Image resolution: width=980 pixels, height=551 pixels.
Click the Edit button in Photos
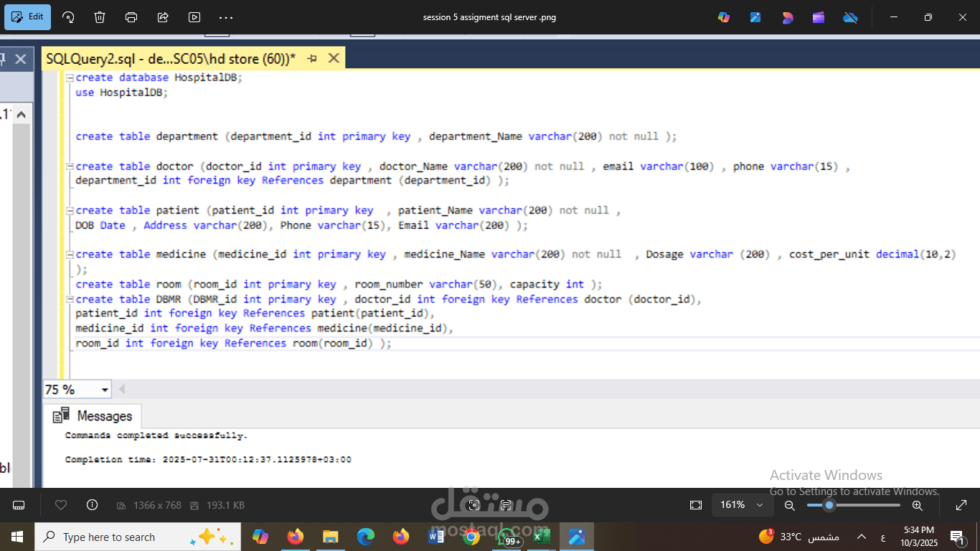click(x=27, y=17)
